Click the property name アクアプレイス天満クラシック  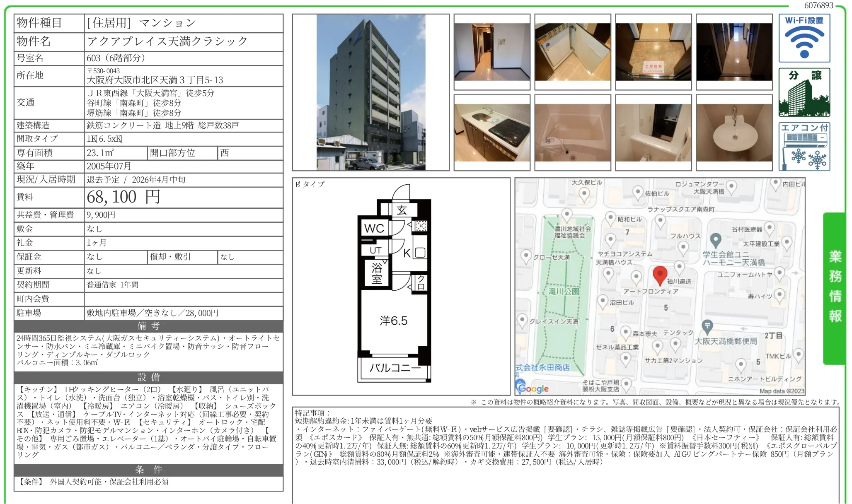pos(167,41)
